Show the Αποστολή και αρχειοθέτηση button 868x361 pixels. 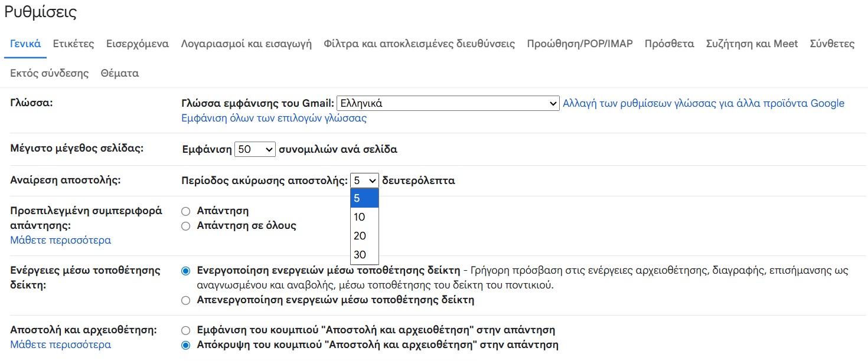[185, 330]
